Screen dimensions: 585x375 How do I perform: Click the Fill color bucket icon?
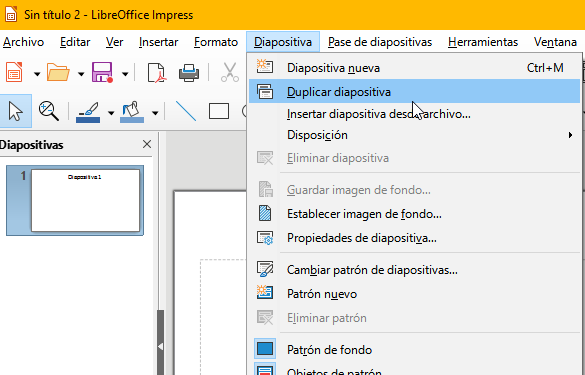pyautogui.click(x=132, y=112)
